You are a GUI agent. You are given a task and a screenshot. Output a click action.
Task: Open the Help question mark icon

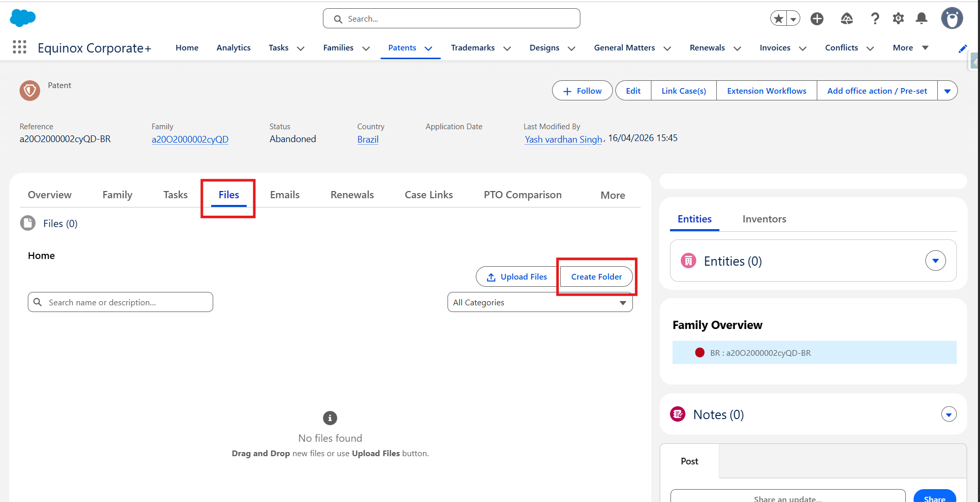(x=874, y=19)
